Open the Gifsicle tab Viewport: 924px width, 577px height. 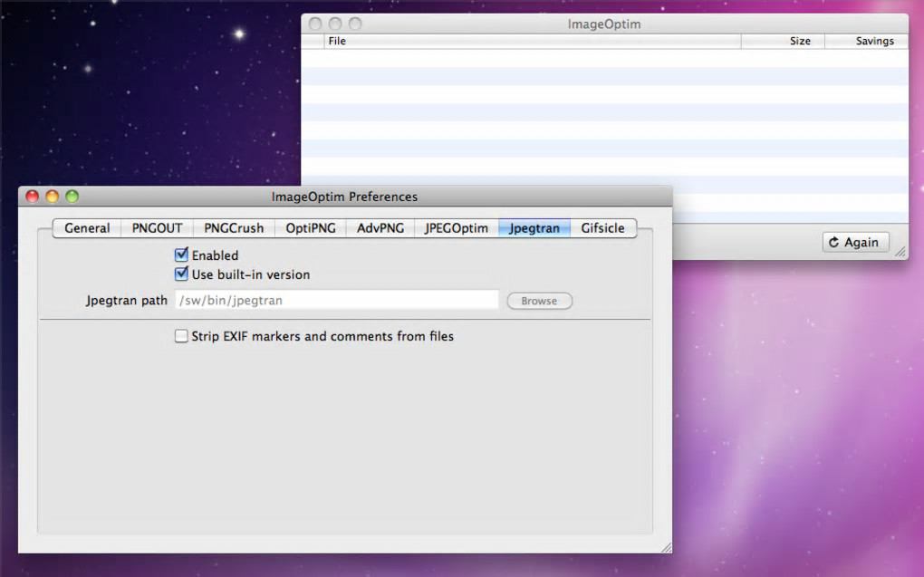pyautogui.click(x=602, y=228)
